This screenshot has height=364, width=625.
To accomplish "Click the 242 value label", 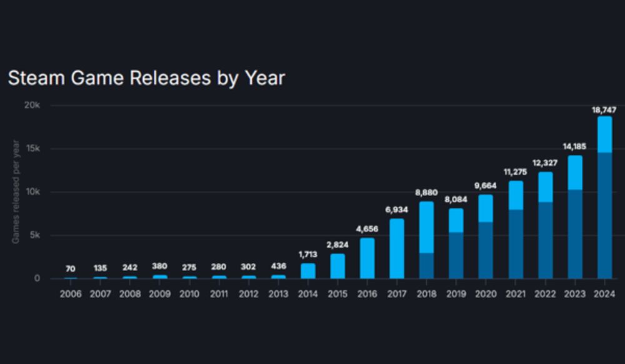I will point(130,268).
